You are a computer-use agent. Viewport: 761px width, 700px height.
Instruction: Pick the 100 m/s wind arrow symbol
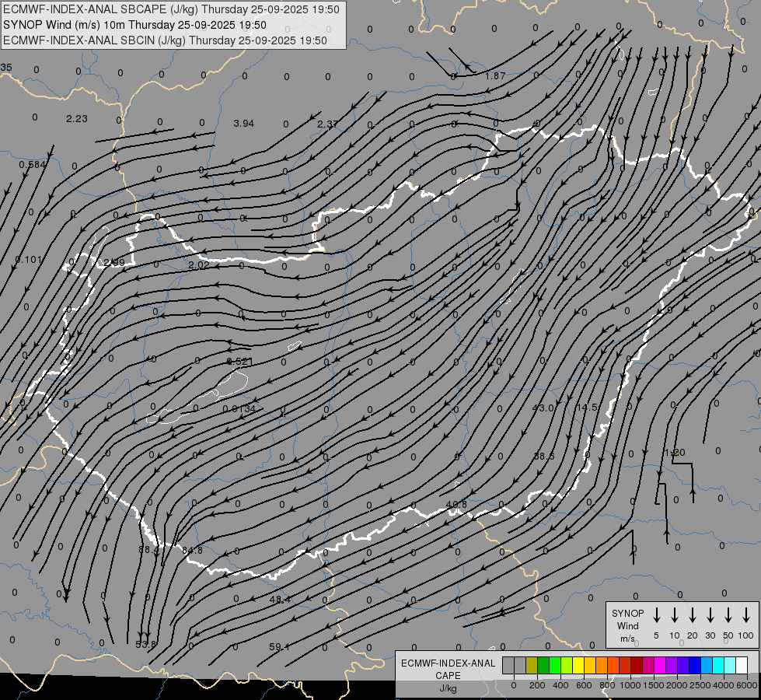tap(746, 615)
